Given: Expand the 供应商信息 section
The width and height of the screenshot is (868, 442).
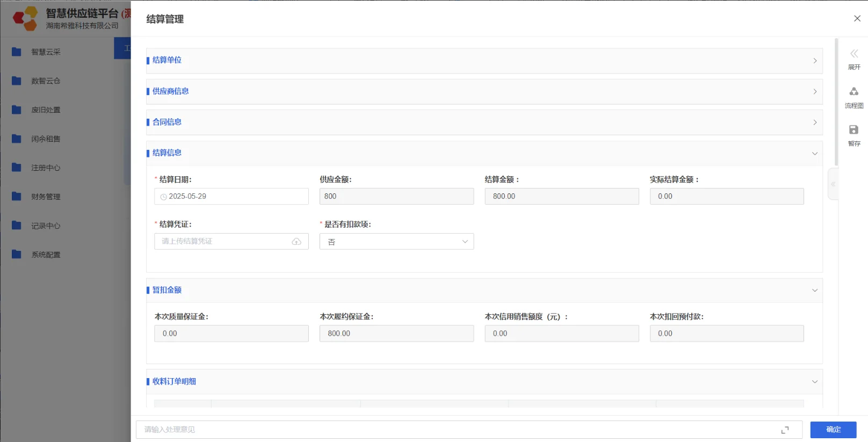Looking at the screenshot, I should tap(815, 92).
